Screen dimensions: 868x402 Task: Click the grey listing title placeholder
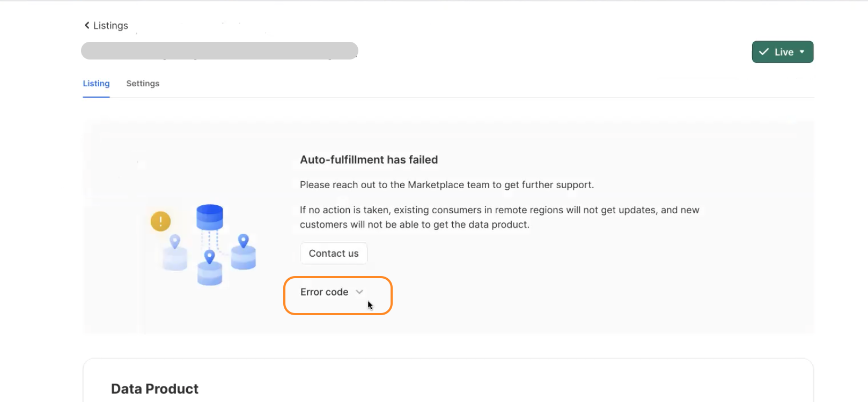[x=219, y=51]
